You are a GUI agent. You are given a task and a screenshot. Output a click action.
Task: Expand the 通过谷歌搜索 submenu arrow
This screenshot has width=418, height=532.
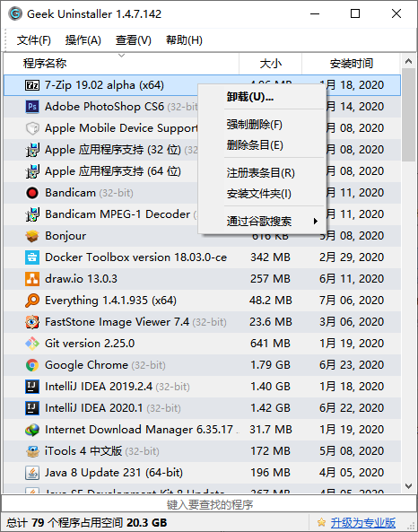(316, 222)
